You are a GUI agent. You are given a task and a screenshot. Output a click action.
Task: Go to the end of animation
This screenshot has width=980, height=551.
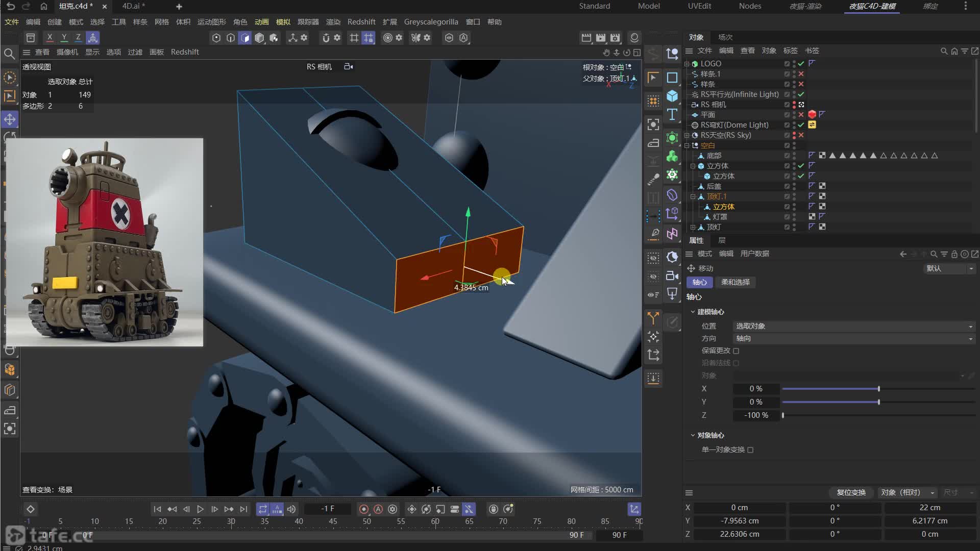click(243, 509)
